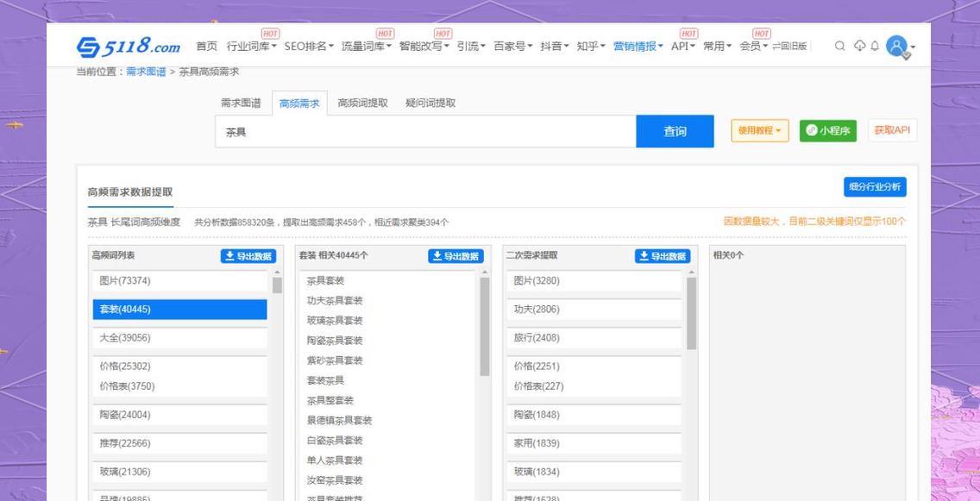Open 智能改写 dropdown menu
The image size is (980, 501).
pyautogui.click(x=424, y=47)
